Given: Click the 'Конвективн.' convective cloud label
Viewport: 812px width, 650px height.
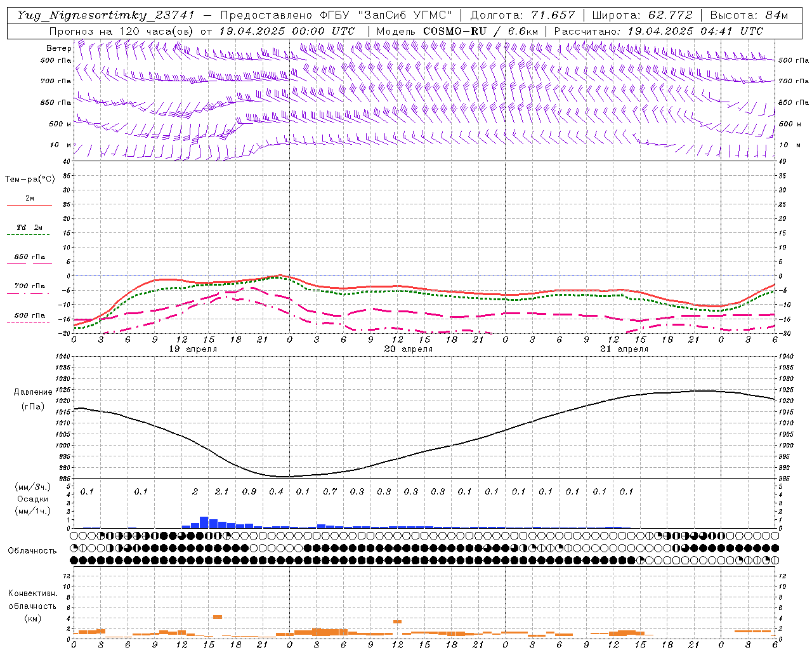Looking at the screenshot, I should point(32,594).
